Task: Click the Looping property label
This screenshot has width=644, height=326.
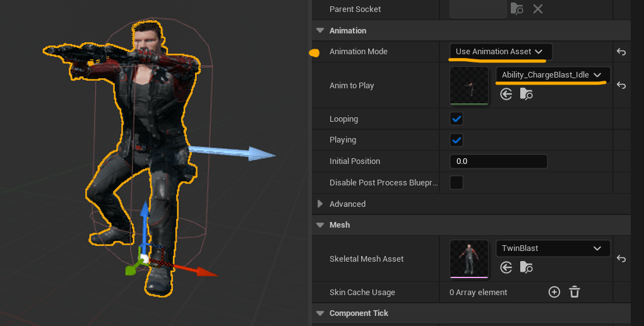Action: click(x=343, y=119)
